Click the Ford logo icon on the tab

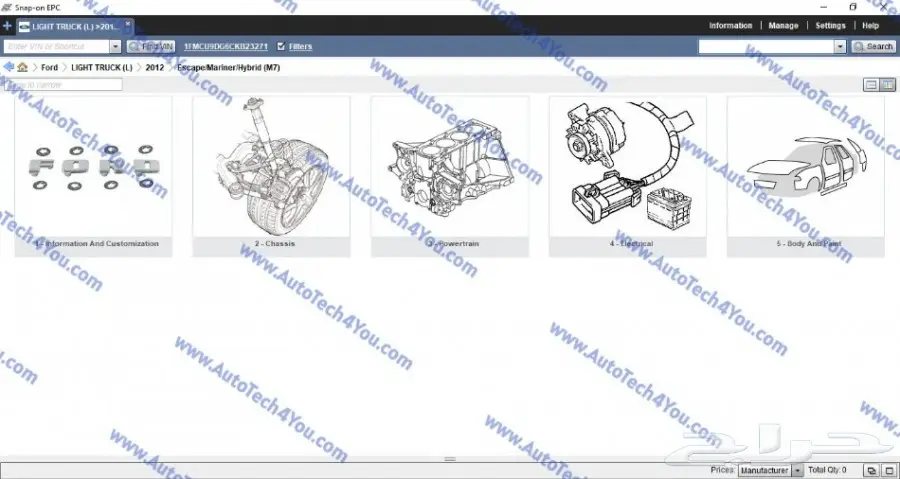pyautogui.click(x=24, y=27)
